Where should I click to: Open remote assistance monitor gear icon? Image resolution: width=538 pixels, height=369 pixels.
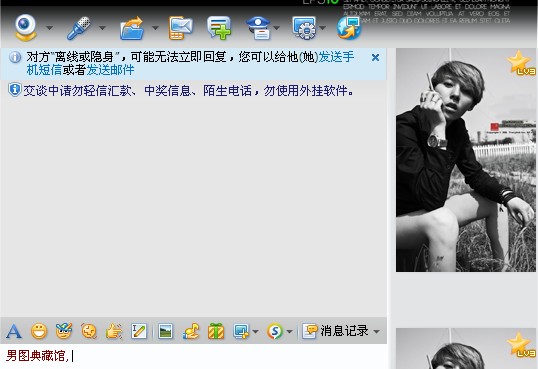304,28
